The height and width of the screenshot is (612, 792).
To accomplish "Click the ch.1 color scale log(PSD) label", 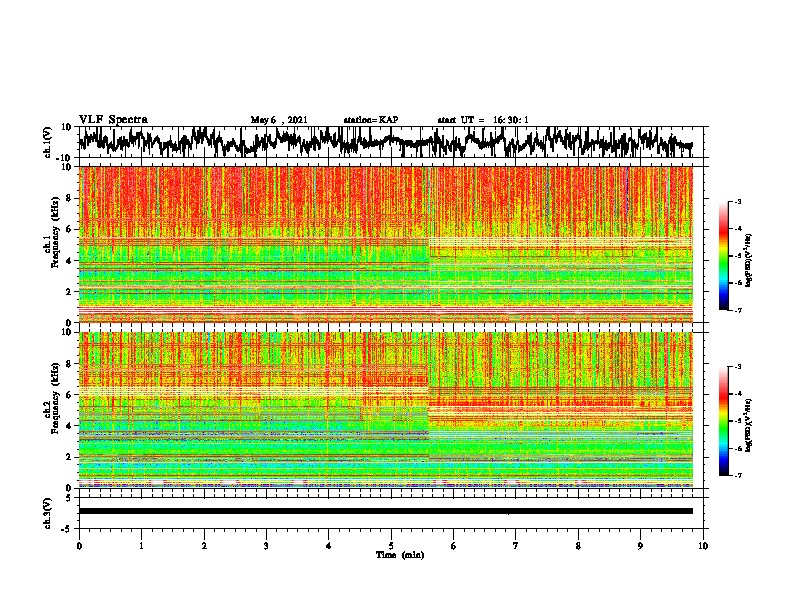I will pos(749,261).
